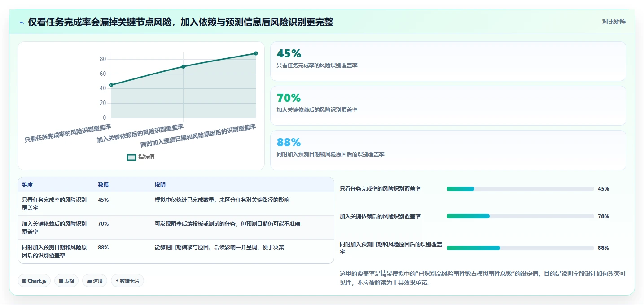Click the 进度 tag chip
Viewport: 644px width, 305px height.
pos(95,281)
